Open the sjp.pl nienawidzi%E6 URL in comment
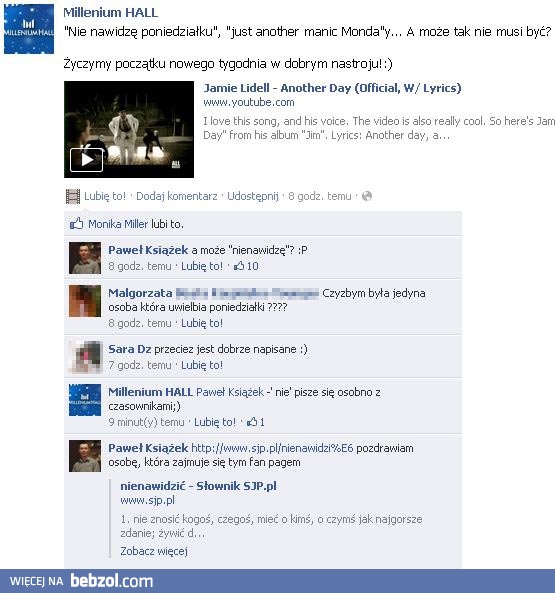 coord(272,448)
